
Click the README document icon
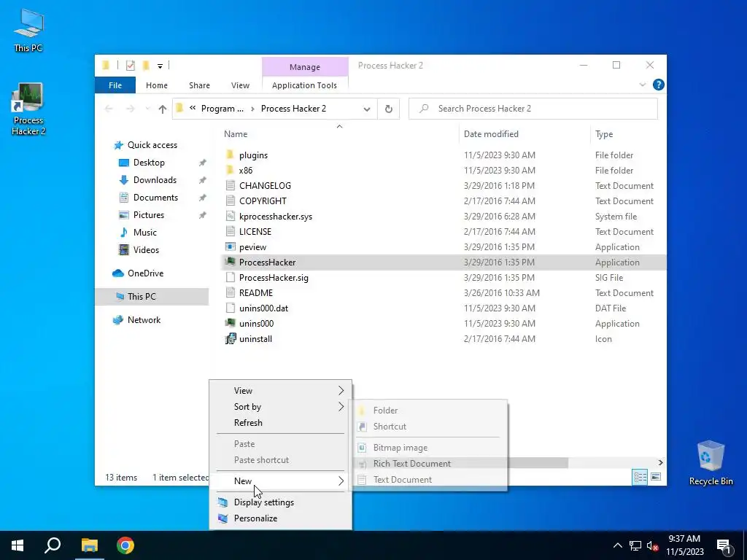coord(231,293)
